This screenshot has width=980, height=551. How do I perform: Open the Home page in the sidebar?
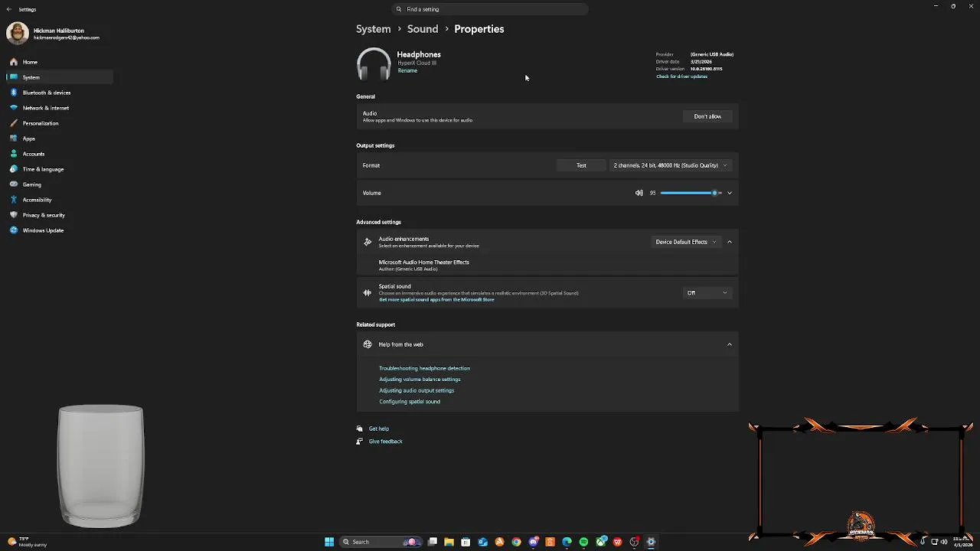(30, 62)
